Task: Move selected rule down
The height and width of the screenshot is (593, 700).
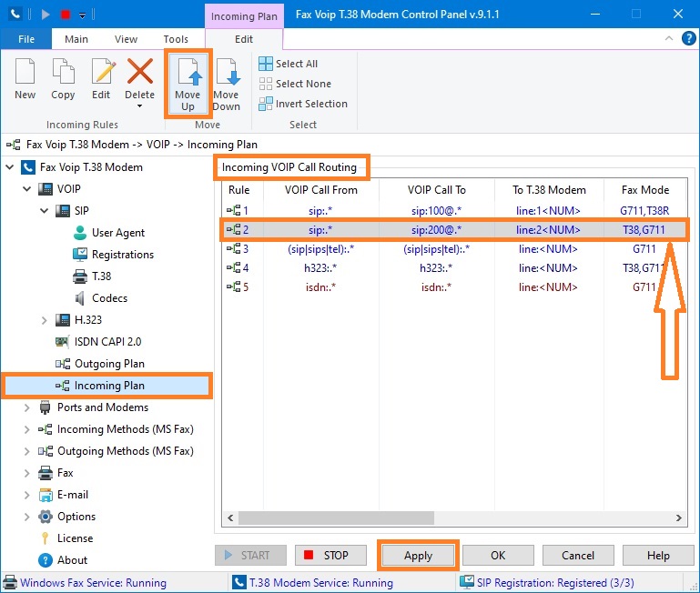Action: [x=227, y=84]
